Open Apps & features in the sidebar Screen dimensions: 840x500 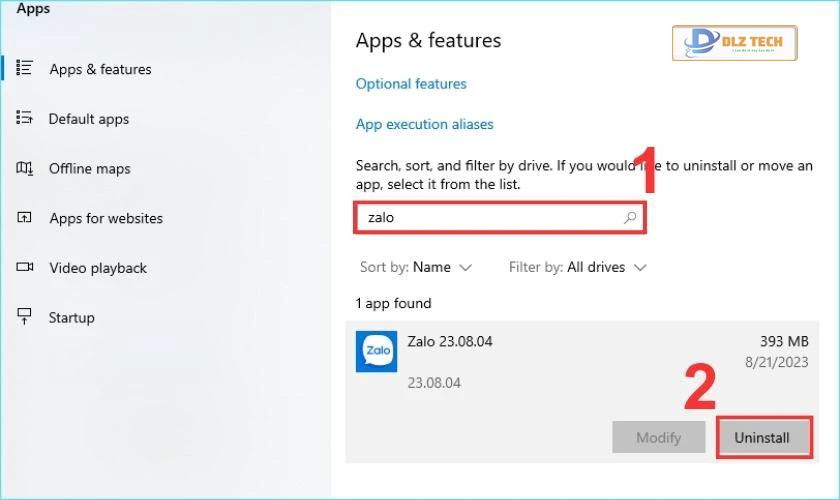tap(100, 69)
